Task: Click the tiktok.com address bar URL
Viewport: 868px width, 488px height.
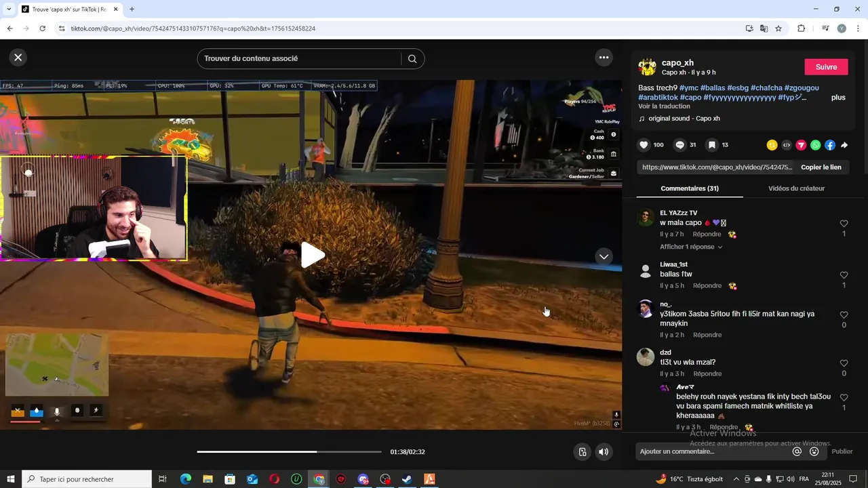Action: point(193,28)
